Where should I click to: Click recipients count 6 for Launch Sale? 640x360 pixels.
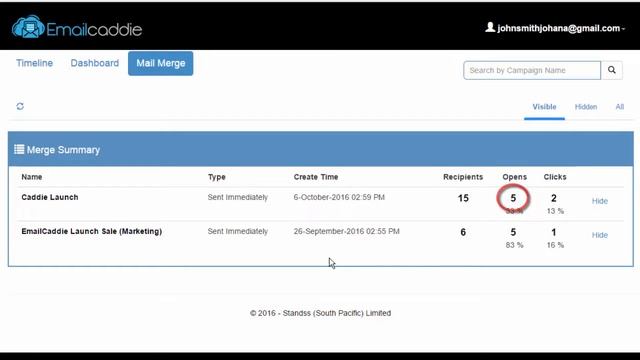pos(463,232)
